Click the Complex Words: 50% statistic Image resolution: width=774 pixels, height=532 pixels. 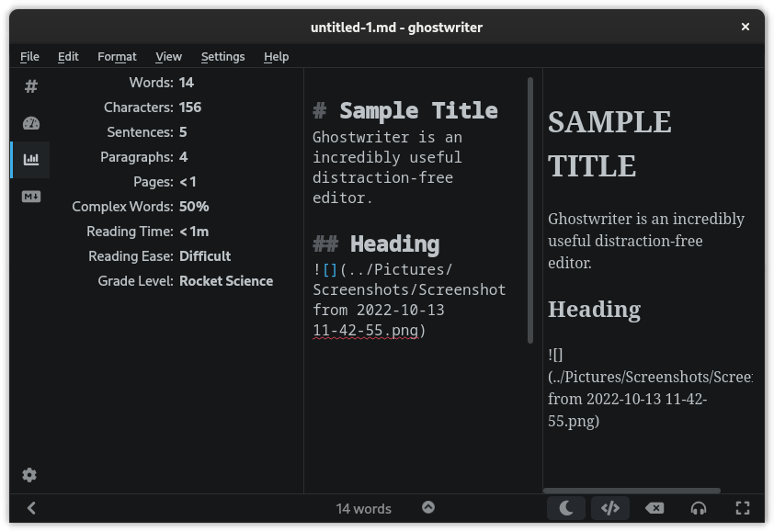(141, 207)
